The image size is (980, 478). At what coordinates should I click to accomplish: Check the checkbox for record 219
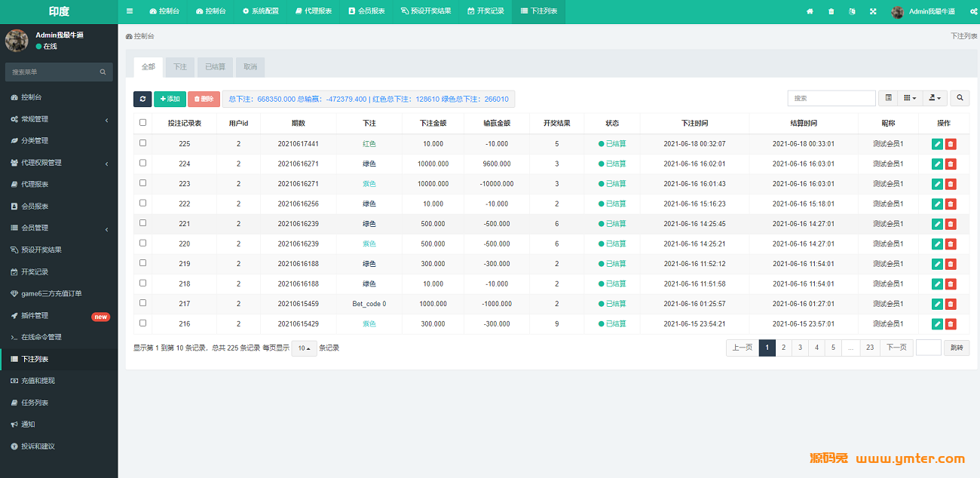143,263
